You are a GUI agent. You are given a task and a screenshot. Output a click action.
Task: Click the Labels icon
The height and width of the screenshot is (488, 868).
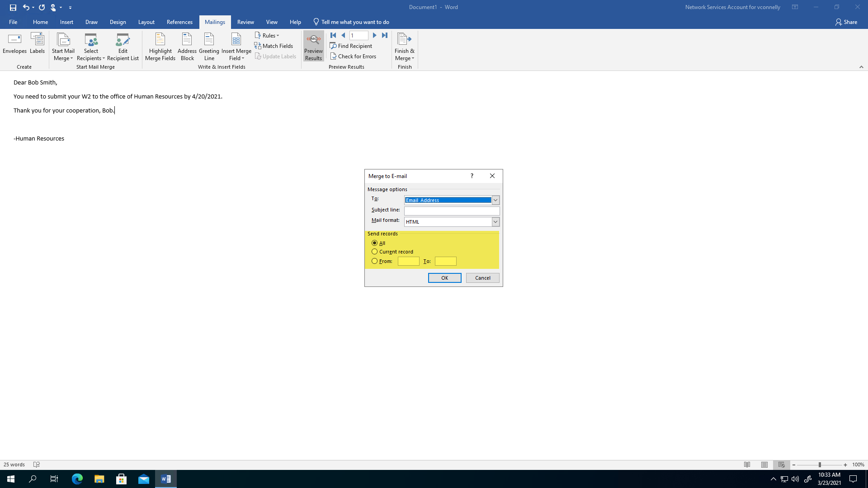37,40
